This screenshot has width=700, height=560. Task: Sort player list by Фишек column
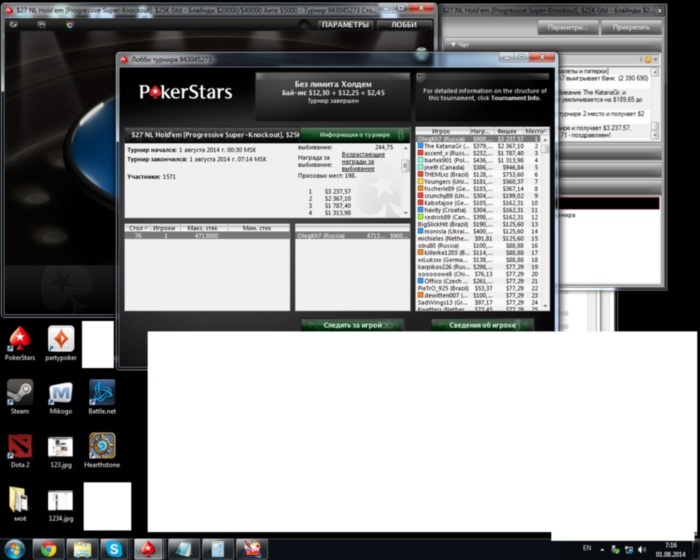click(507, 131)
